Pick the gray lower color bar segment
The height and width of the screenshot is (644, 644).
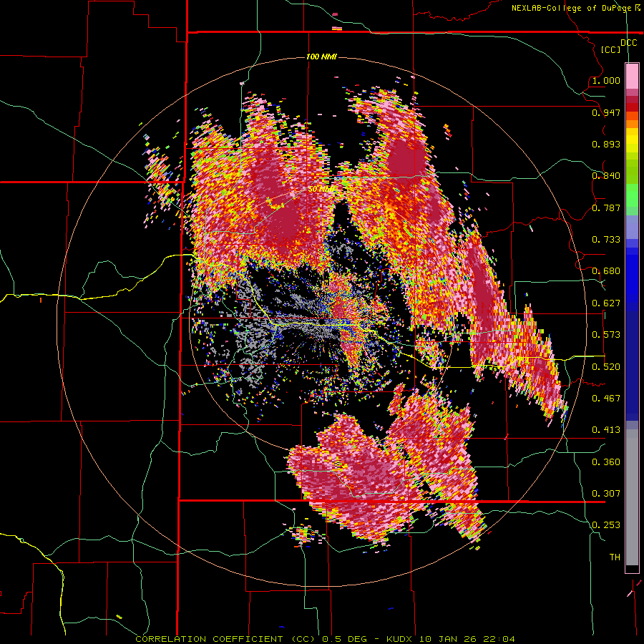[x=632, y=497]
